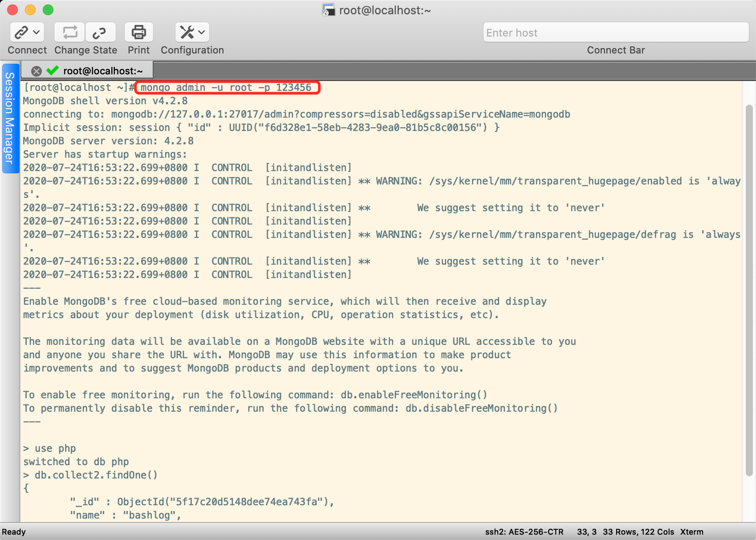This screenshot has height=540, width=756.
Task: Minimize the window with yellow button
Action: point(30,10)
